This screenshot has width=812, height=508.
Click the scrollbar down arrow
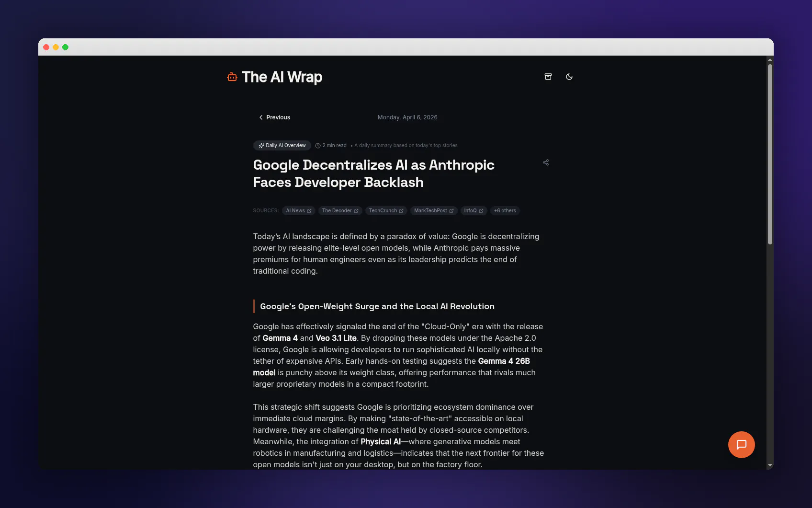[x=770, y=465]
